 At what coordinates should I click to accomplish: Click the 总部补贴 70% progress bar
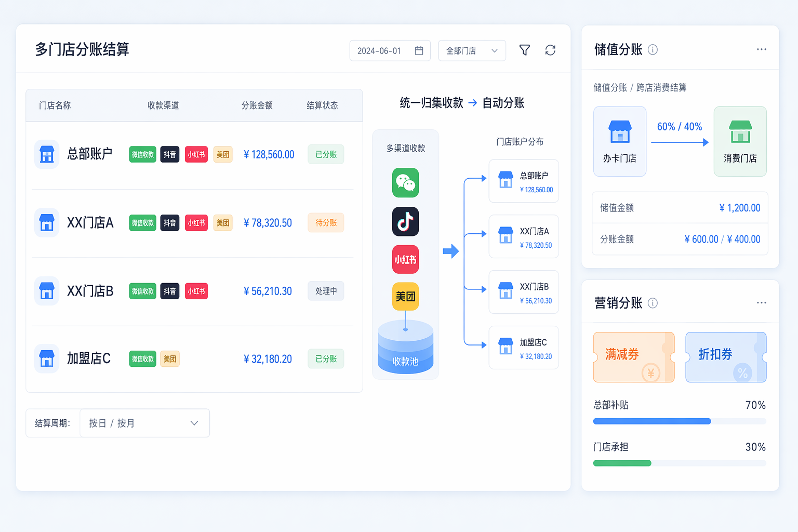point(680,421)
